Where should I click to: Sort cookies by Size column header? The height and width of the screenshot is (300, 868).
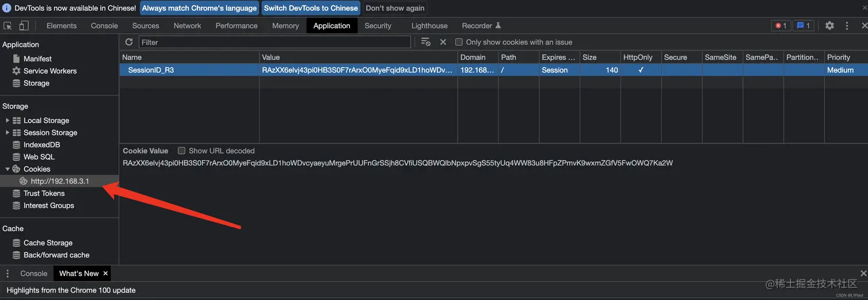coord(600,57)
